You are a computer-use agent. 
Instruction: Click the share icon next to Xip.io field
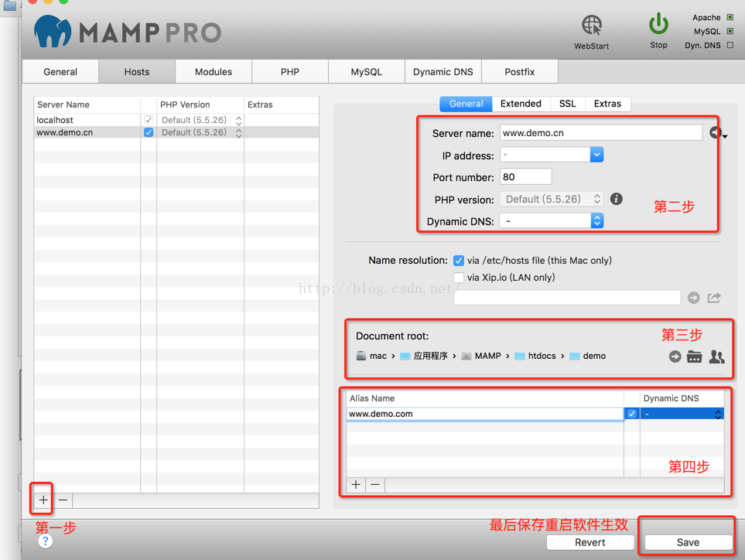coord(714,298)
